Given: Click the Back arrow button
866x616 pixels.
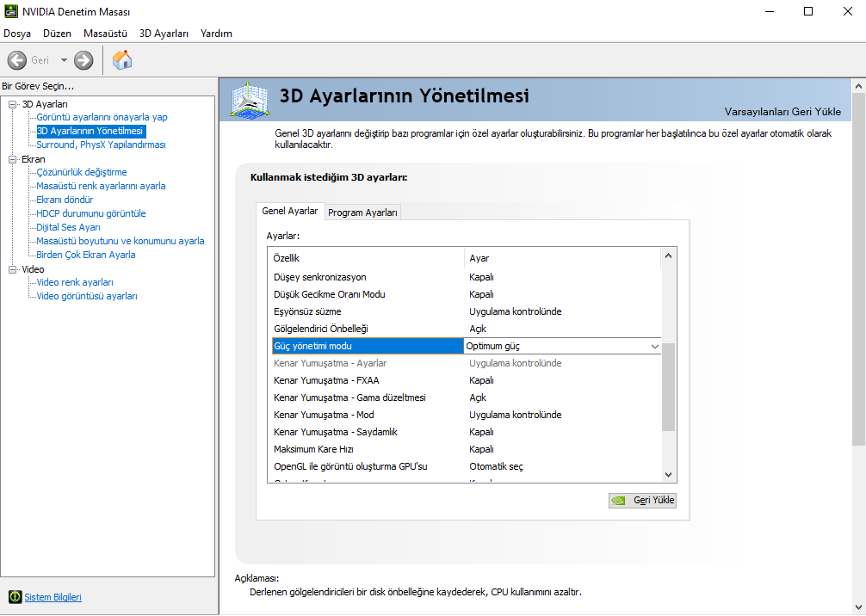Looking at the screenshot, I should (17, 60).
